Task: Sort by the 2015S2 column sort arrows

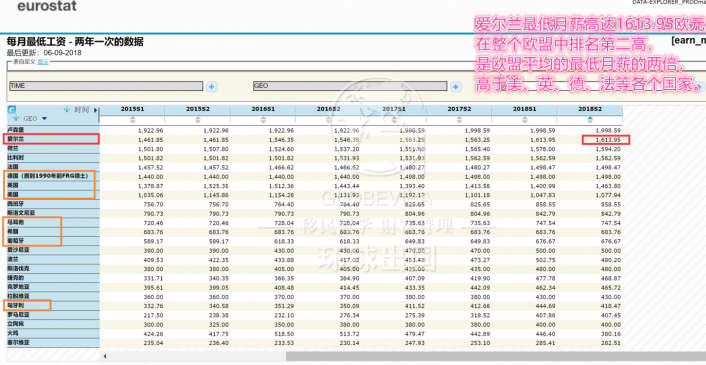Action: [x=198, y=119]
